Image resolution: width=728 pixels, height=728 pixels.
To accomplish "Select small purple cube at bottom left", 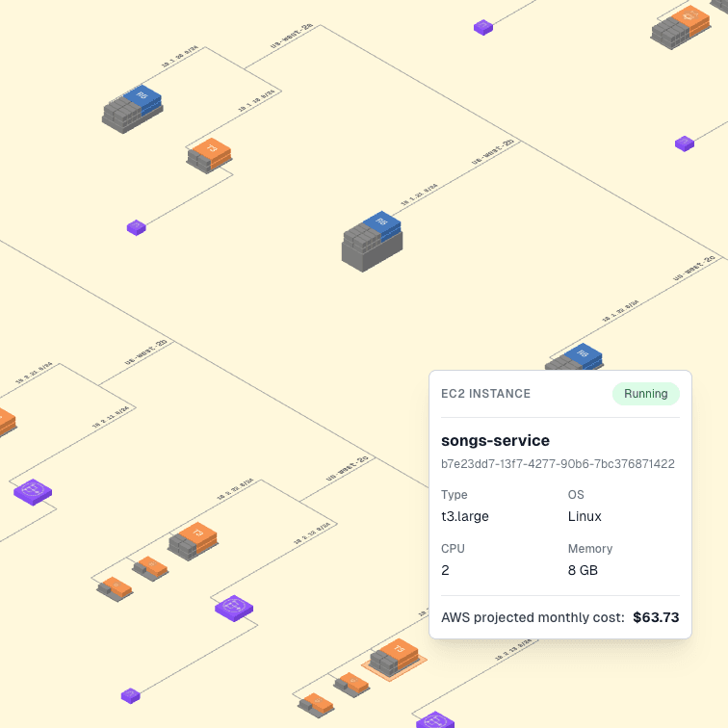I will [x=130, y=696].
